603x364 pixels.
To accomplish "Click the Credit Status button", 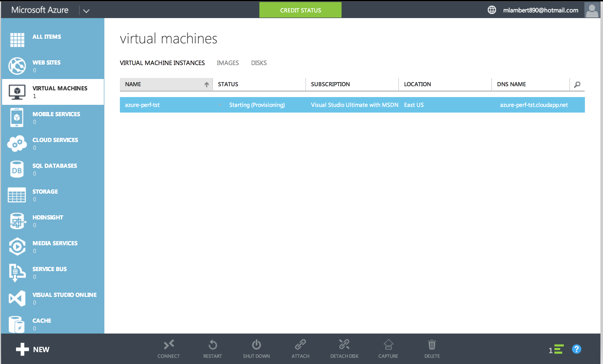I will coord(300,10).
